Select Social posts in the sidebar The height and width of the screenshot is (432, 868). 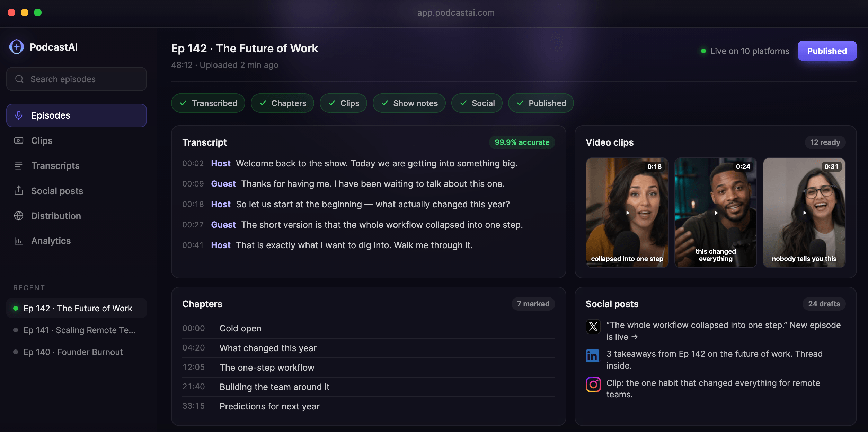pos(77,191)
